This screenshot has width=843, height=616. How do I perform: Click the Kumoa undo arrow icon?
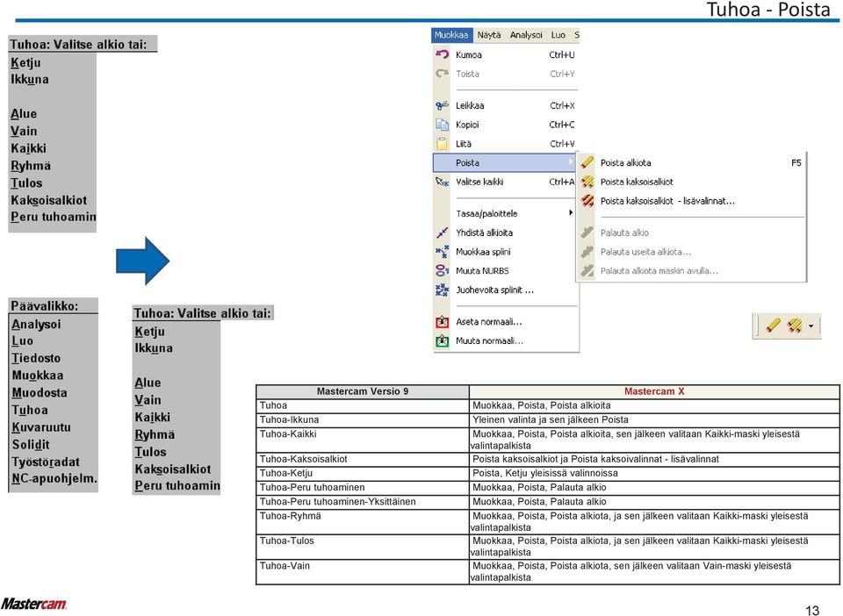point(442,54)
